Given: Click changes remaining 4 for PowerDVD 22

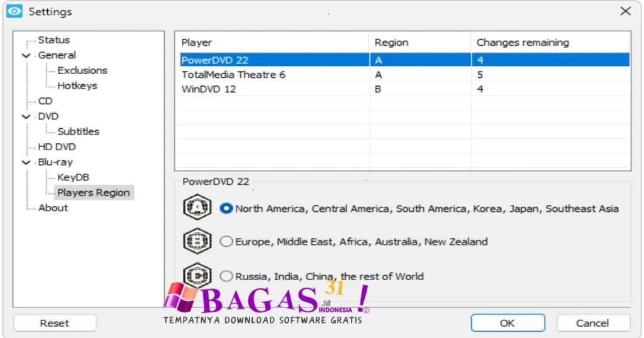Looking at the screenshot, I should (x=480, y=60).
